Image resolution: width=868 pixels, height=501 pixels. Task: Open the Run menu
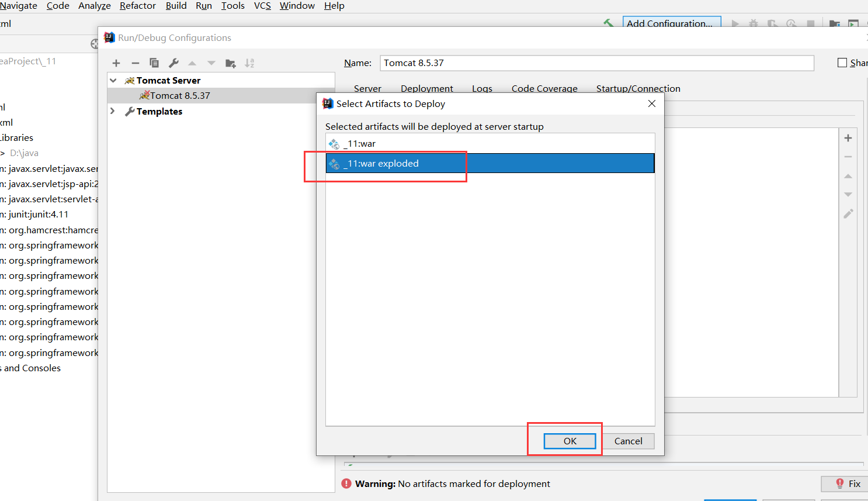coord(204,6)
